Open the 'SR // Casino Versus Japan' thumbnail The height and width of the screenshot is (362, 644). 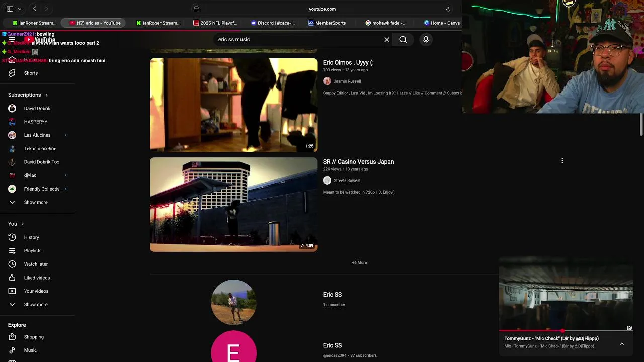pos(233,205)
